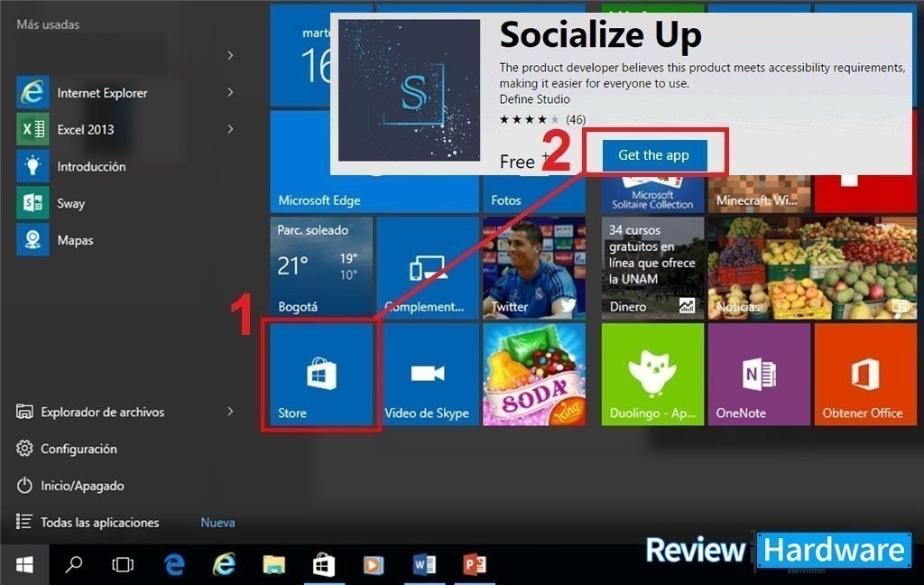
Task: Click the Free price label
Action: tap(517, 162)
